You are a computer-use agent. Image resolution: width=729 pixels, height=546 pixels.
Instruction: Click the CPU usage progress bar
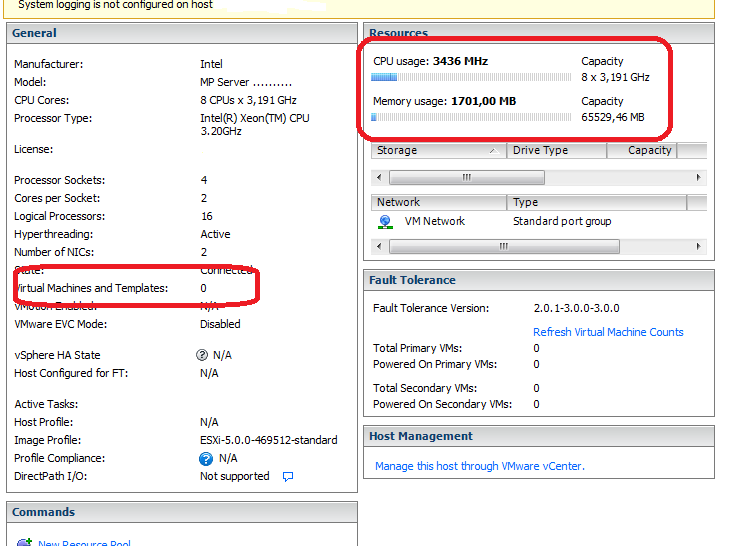pos(471,77)
